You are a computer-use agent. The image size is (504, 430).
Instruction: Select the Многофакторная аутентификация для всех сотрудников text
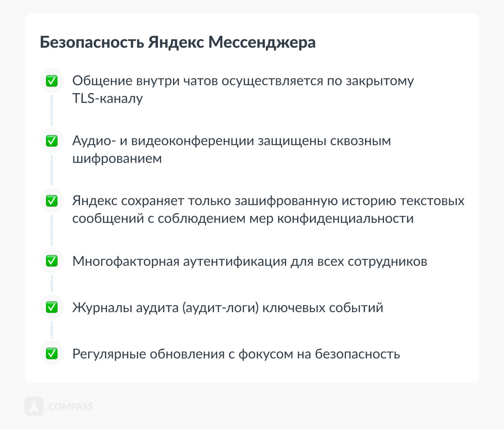[x=250, y=261]
